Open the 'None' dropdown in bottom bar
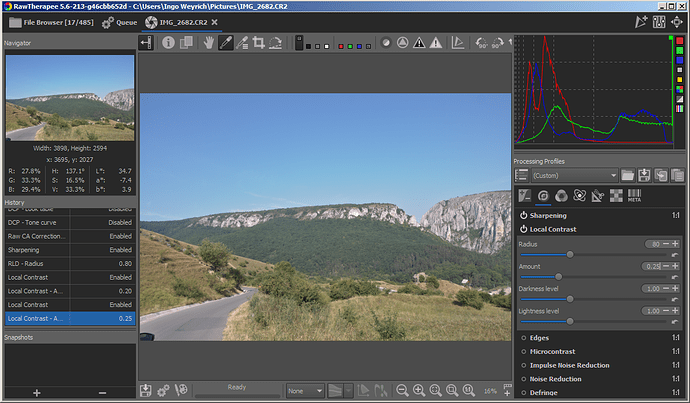 coord(305,390)
